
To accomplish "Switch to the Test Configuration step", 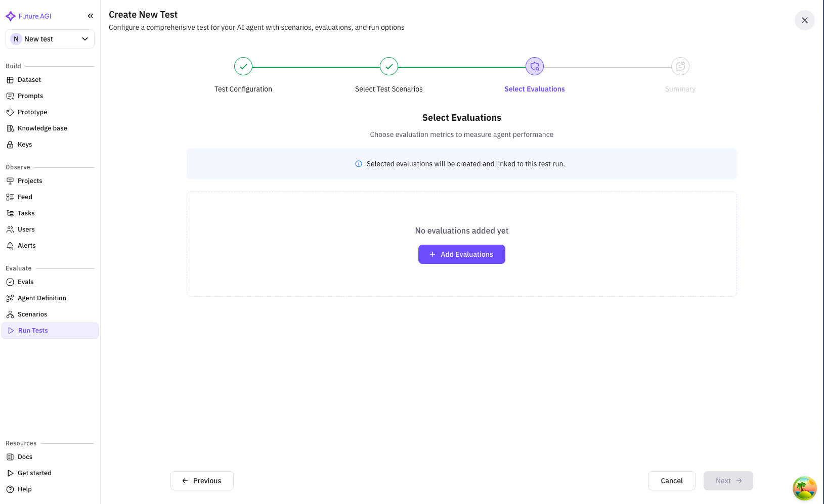I will pyautogui.click(x=243, y=66).
